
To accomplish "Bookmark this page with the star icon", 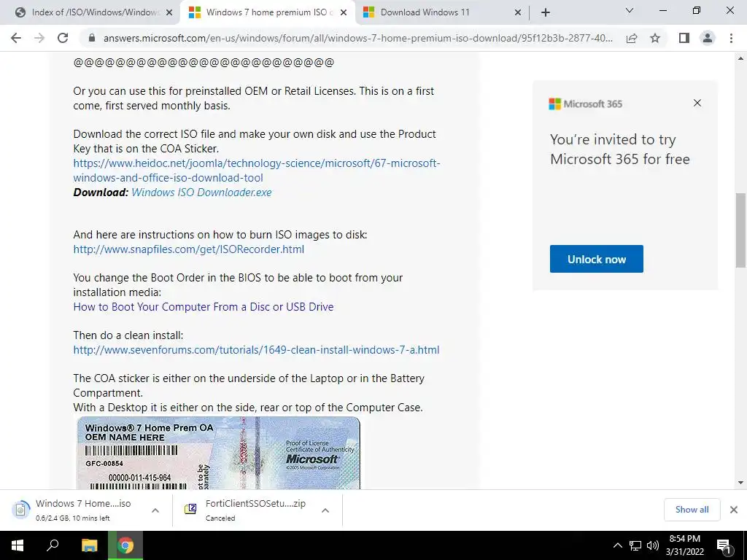I will [x=655, y=38].
